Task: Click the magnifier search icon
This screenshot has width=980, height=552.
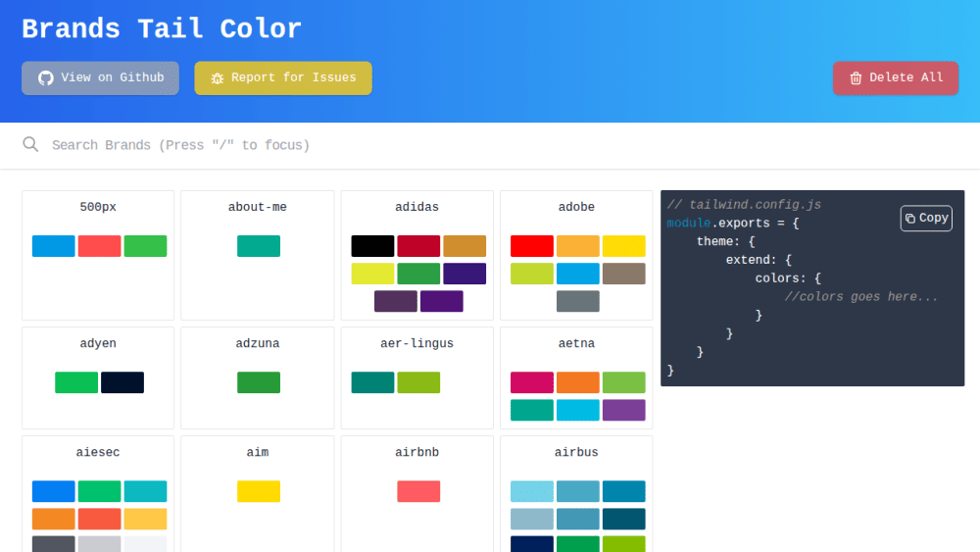Action: (x=30, y=144)
